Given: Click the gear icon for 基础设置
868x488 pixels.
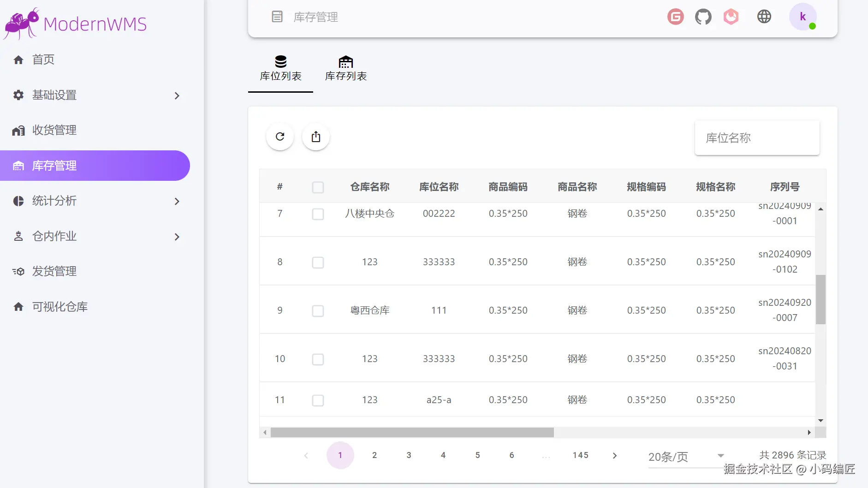Looking at the screenshot, I should click(x=18, y=95).
